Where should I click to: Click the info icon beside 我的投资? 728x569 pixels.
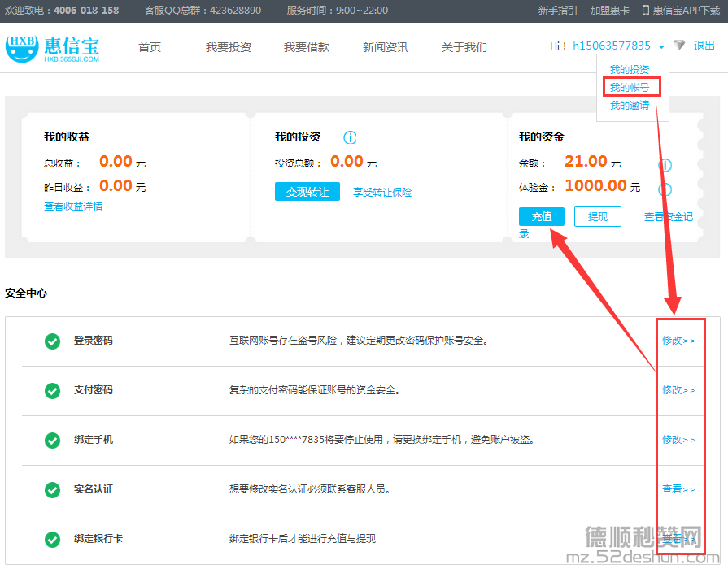click(350, 137)
